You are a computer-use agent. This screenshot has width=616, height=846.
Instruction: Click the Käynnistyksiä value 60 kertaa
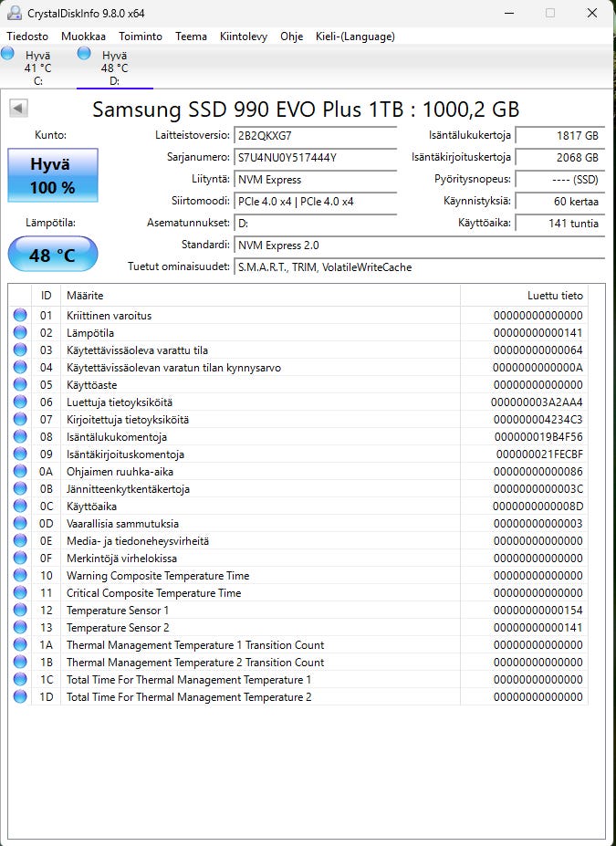560,202
